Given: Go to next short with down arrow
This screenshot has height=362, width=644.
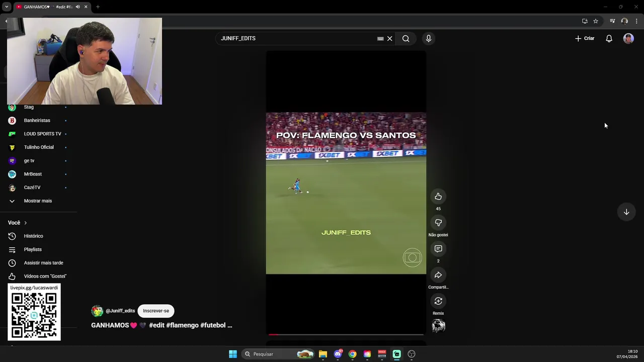Looking at the screenshot, I should pyautogui.click(x=626, y=212).
